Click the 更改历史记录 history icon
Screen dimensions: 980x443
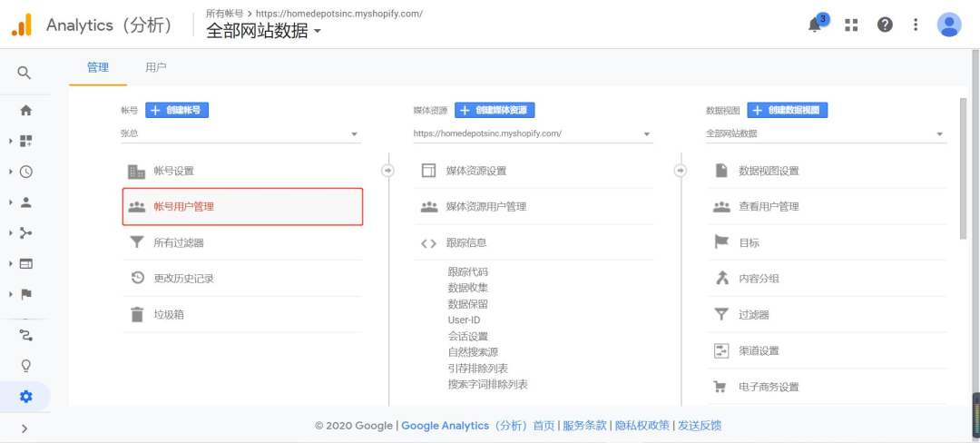tap(138, 278)
